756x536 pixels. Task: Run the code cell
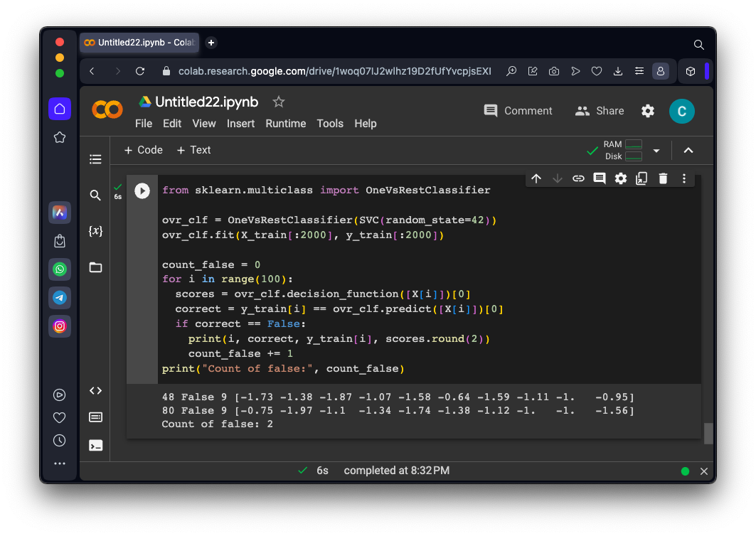pos(142,191)
